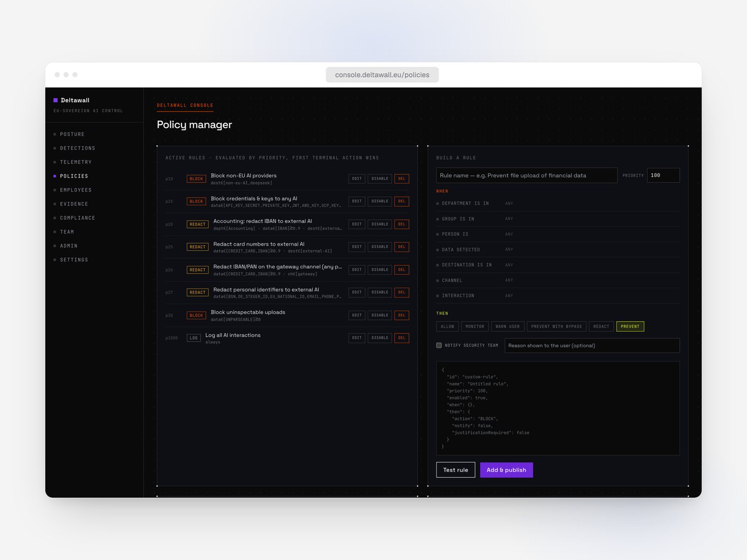Delete the Block uninspectable uploads rule
This screenshot has height=560, width=747.
(402, 315)
